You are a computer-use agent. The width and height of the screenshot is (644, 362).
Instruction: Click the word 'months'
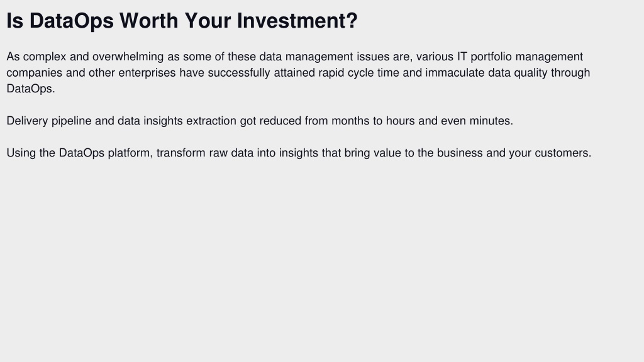point(350,121)
